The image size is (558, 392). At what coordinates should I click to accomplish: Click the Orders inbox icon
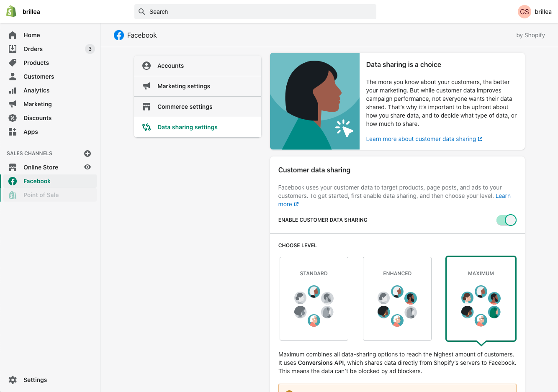point(13,49)
